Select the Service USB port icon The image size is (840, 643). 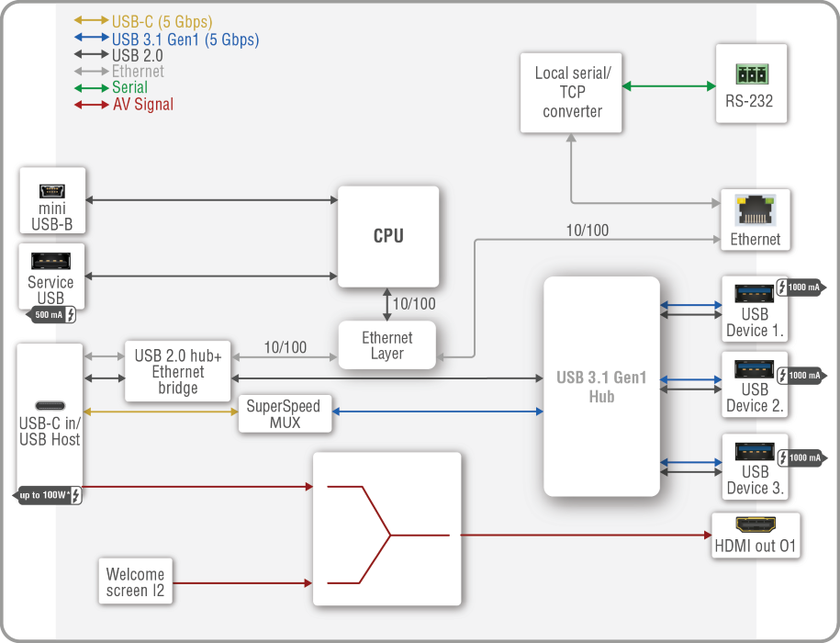[x=51, y=261]
